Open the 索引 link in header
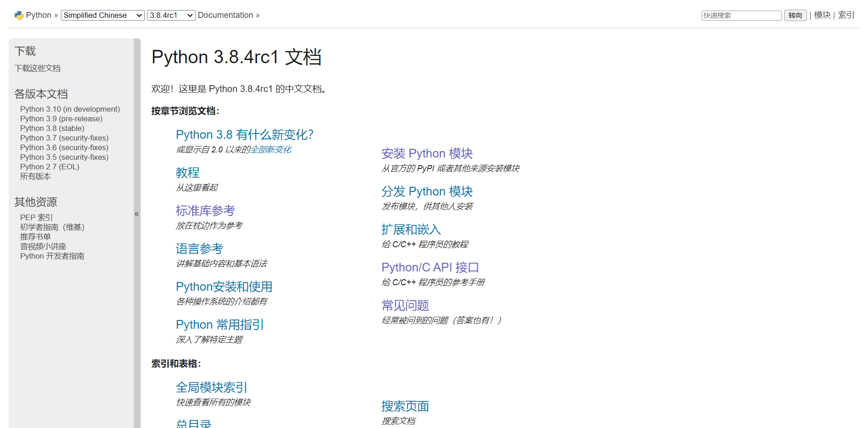 click(846, 15)
